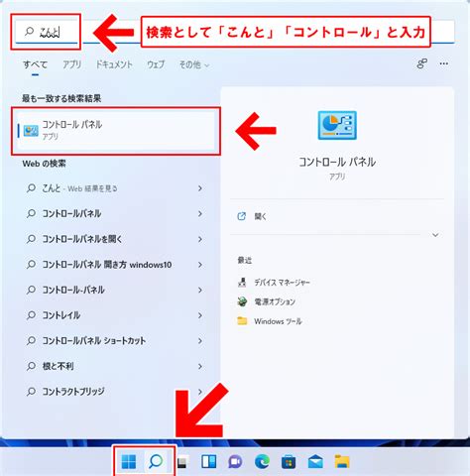Select the 根と不利 suggestion
This screenshot has height=476, width=470.
click(115, 366)
